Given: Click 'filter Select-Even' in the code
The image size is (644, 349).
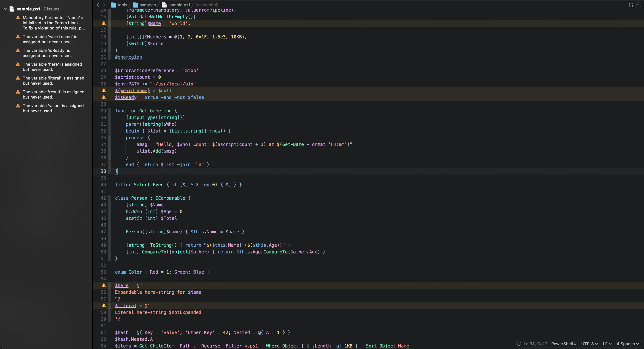Looking at the screenshot, I should pyautogui.click(x=139, y=185).
